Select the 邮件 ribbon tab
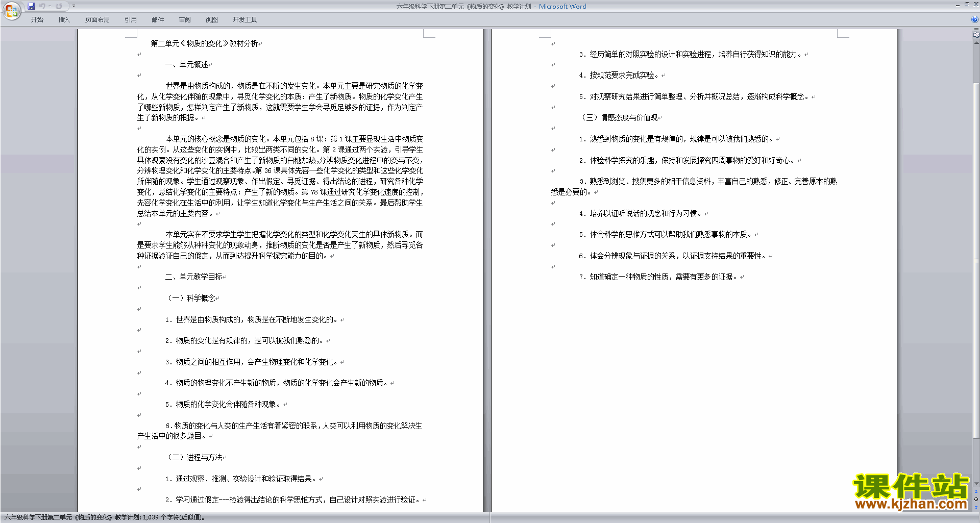980x523 pixels. click(x=158, y=20)
